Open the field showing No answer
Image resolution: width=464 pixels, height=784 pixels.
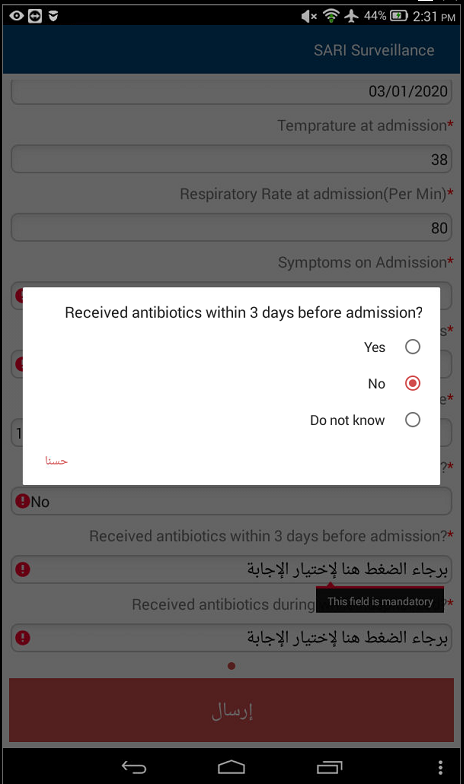tap(232, 501)
